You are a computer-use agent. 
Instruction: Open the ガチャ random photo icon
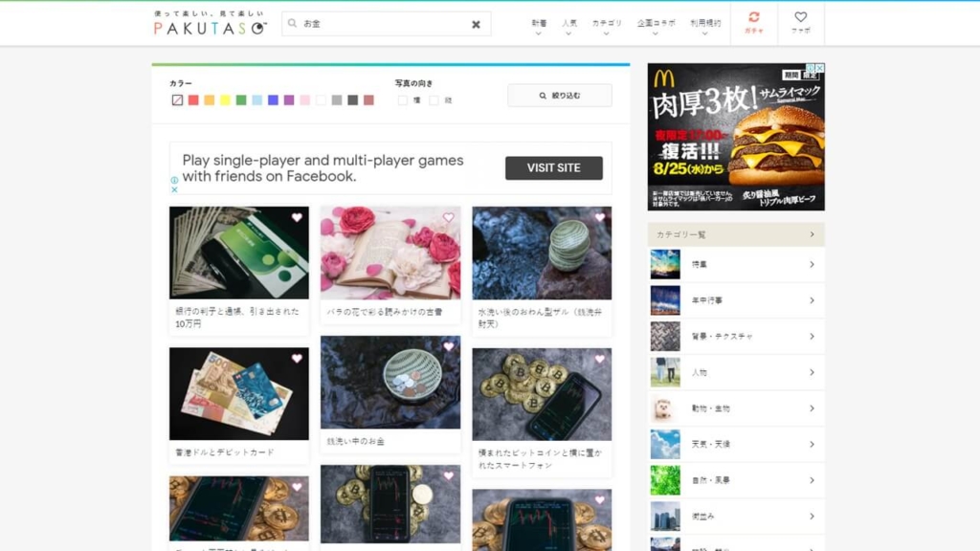[754, 23]
